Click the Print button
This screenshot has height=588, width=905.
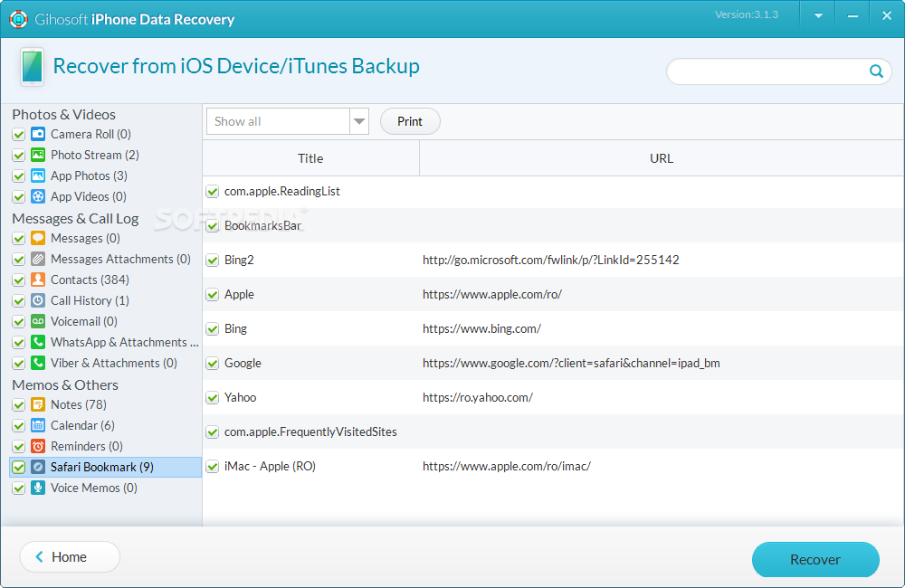click(410, 121)
